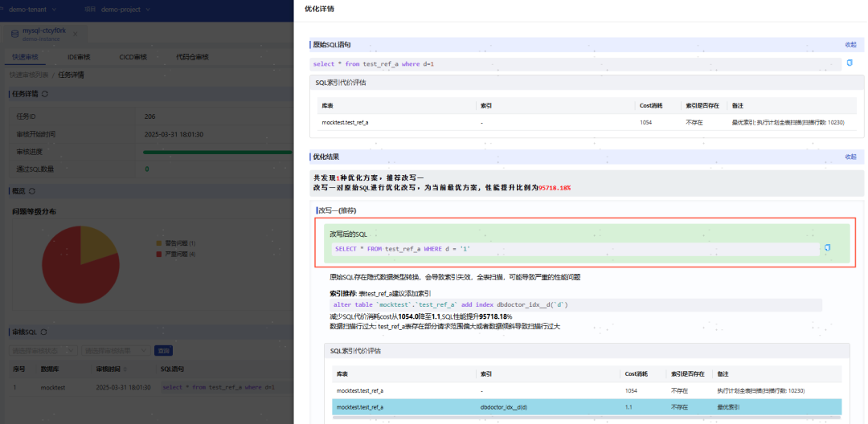The image size is (868, 424).
Task: Select the highlighted dbdoctor_idx__d(d) table row
Action: click(x=587, y=407)
